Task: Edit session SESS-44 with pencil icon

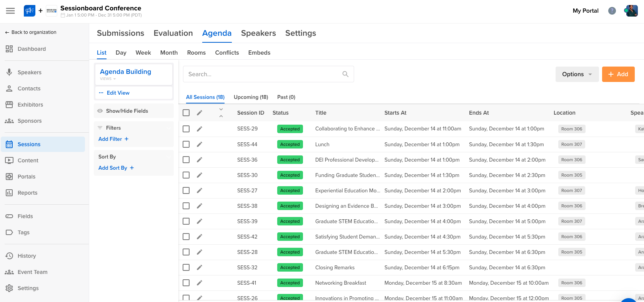Action: pos(200,144)
